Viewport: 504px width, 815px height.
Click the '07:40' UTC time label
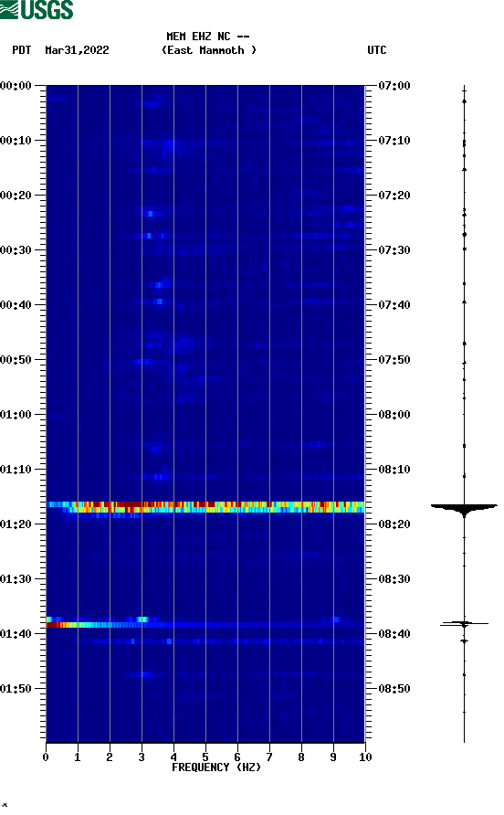pos(394,305)
